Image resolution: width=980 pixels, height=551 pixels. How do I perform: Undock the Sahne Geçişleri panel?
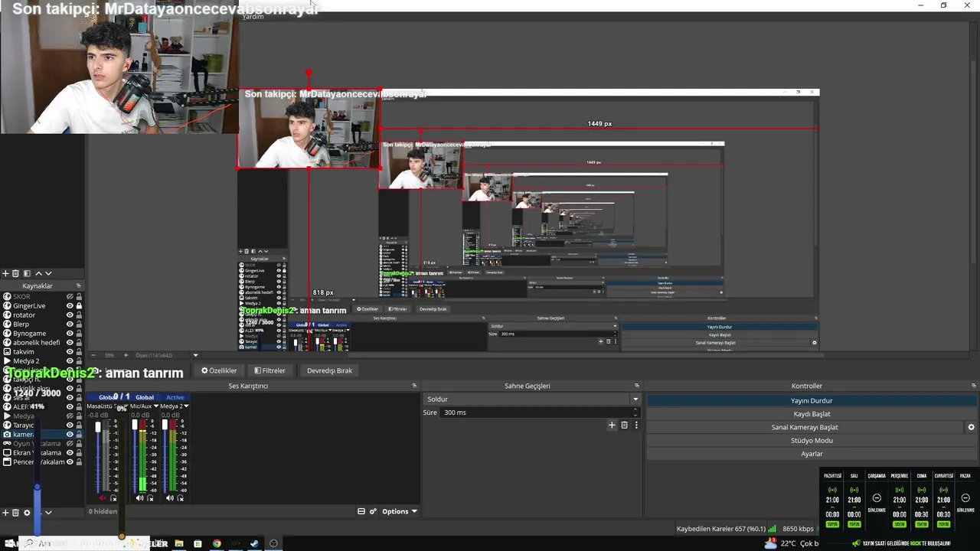click(636, 386)
